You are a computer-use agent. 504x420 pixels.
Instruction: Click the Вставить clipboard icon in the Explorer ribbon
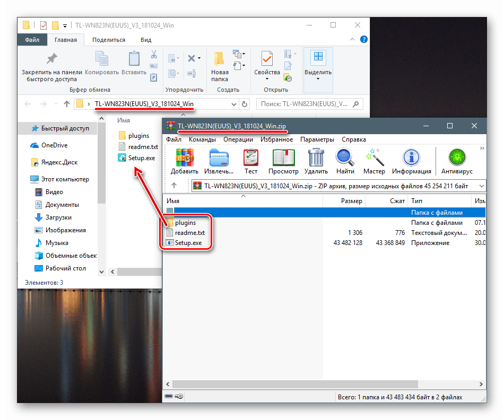(134, 58)
